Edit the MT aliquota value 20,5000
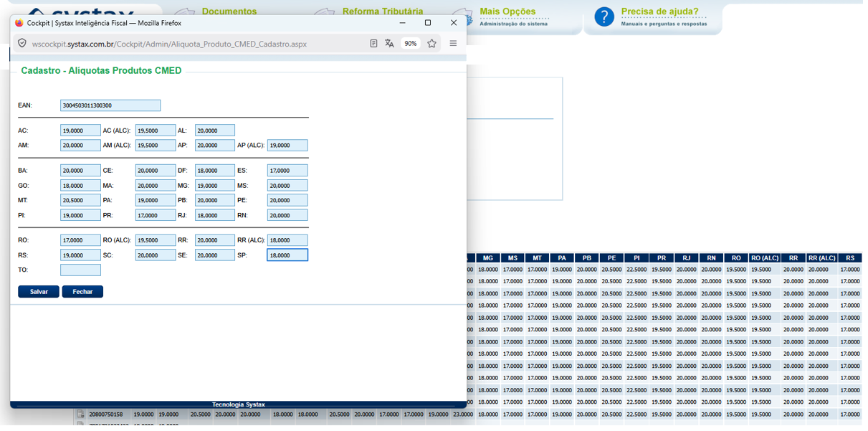Viewport: 868px width, 431px height. [x=80, y=201]
